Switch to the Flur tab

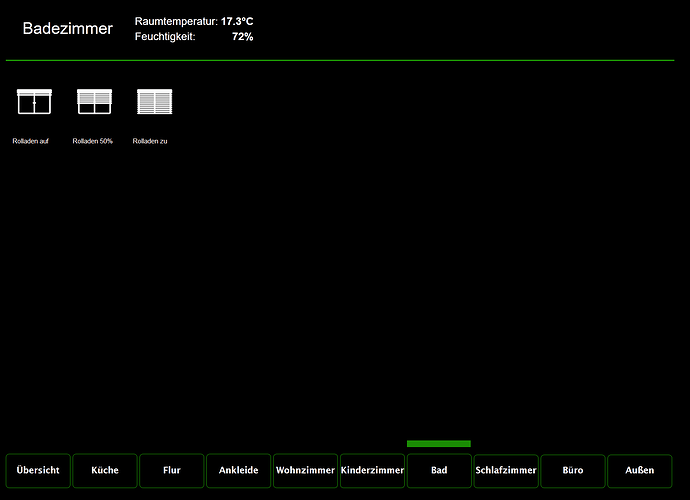point(172,470)
